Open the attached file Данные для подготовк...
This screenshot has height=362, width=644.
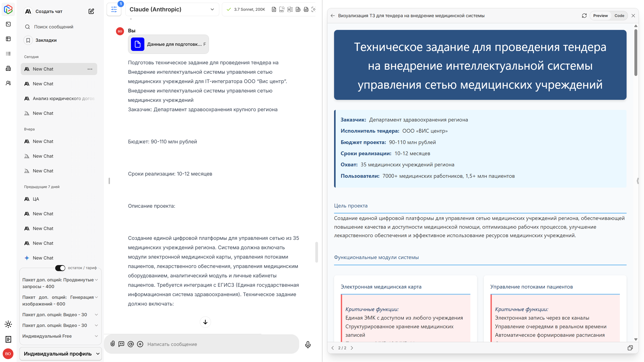point(168,44)
